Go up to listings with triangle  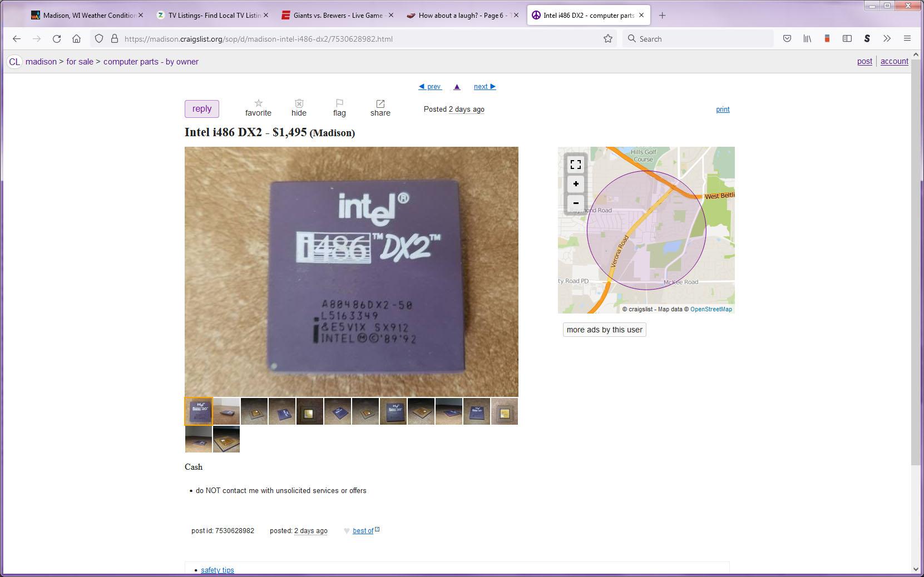pos(457,87)
